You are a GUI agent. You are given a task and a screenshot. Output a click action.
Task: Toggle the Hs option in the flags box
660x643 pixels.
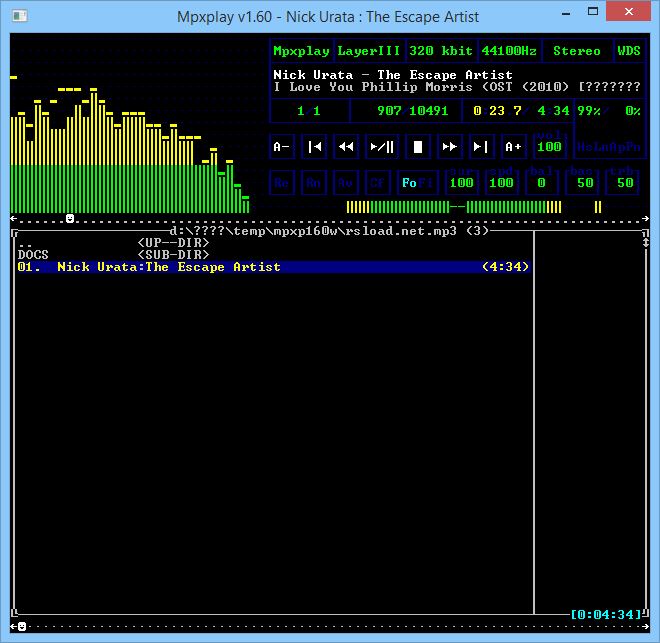tap(585, 147)
